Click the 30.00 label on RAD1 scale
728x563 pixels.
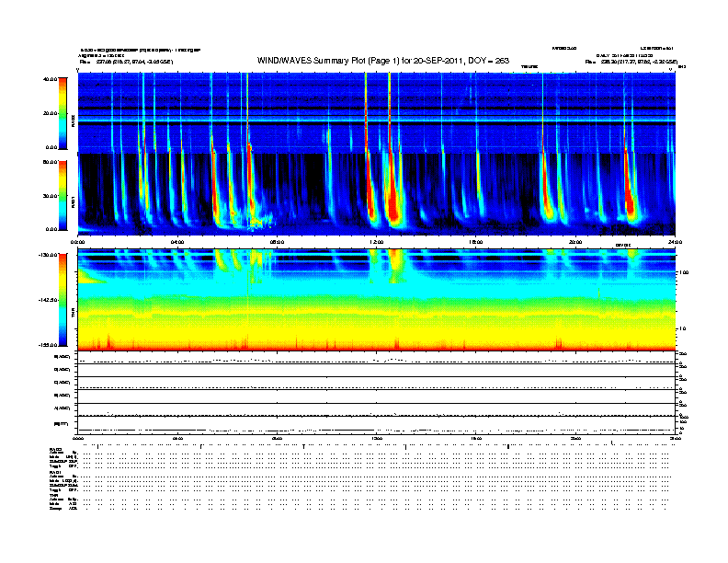tap(50, 196)
